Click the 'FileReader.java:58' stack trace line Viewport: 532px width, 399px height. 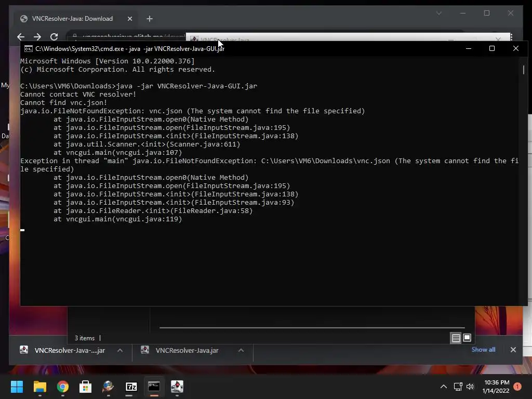[x=153, y=211]
